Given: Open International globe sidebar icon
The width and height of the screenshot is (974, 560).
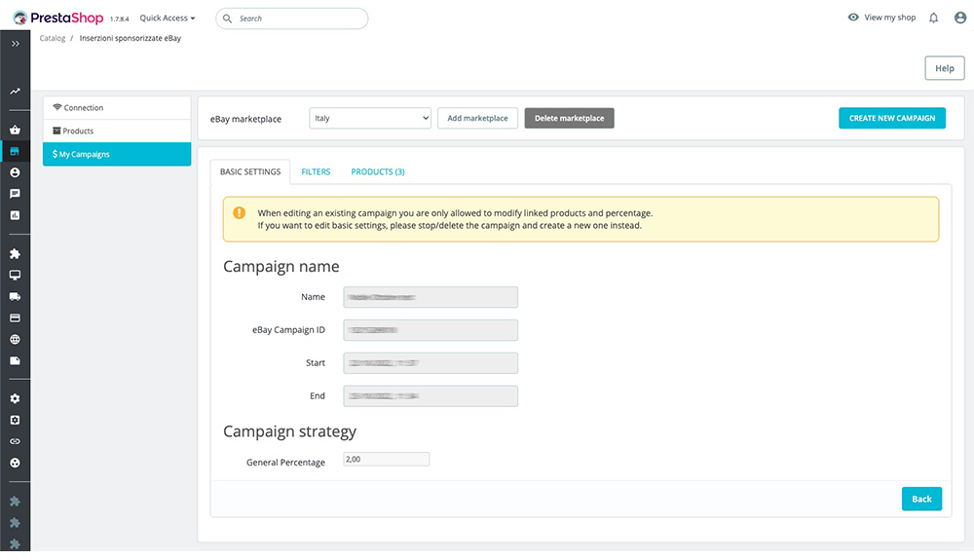Looking at the screenshot, I should coord(15,339).
